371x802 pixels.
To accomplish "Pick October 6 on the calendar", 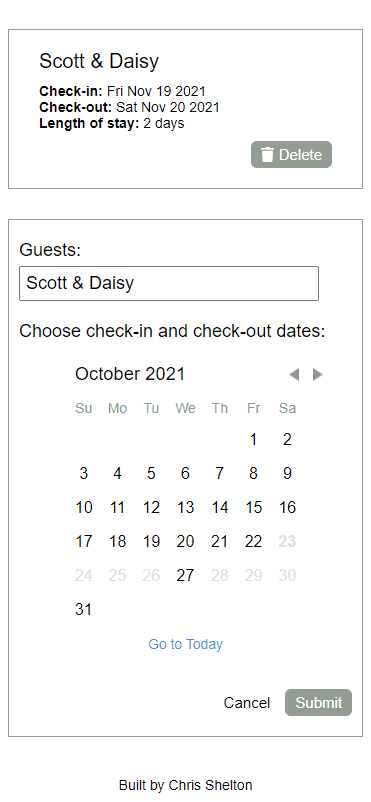I will coord(185,474).
